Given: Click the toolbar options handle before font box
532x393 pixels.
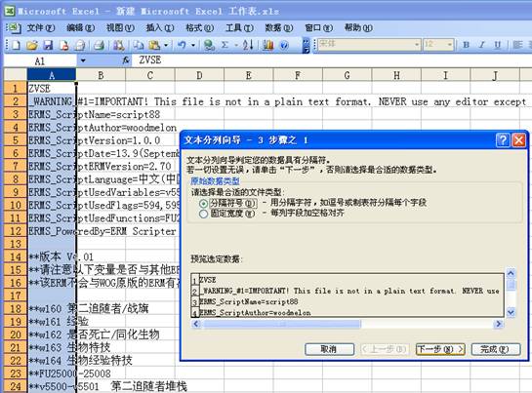Looking at the screenshot, I should [x=307, y=45].
